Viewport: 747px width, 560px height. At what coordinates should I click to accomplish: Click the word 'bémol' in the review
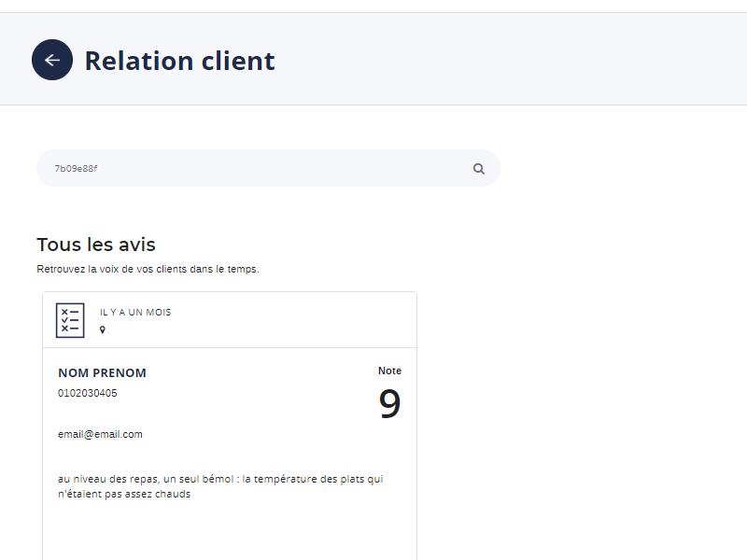pyautogui.click(x=211, y=479)
